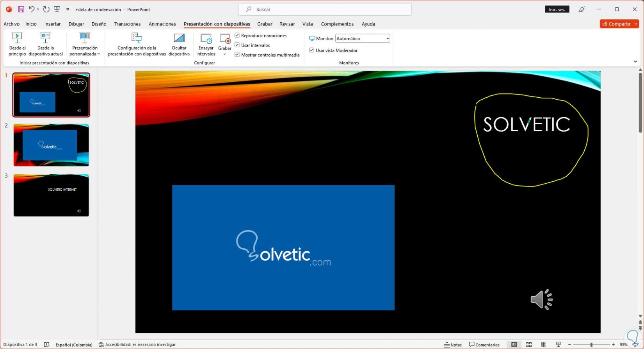The image size is (644, 349).
Task: Click the pen-and-sparkle icon in the title bar
Action: point(582,9)
